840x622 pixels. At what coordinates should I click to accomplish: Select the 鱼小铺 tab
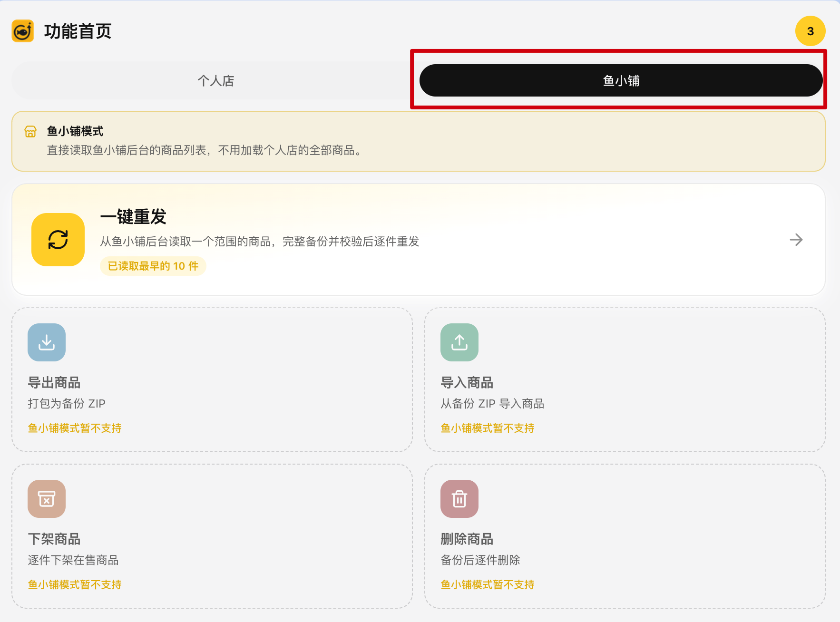(x=621, y=81)
